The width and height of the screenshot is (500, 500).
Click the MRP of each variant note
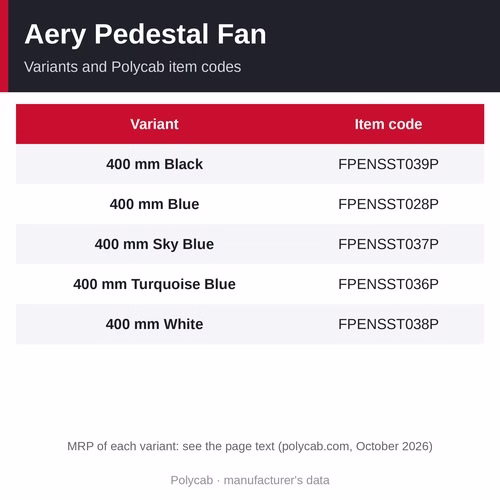click(250, 446)
